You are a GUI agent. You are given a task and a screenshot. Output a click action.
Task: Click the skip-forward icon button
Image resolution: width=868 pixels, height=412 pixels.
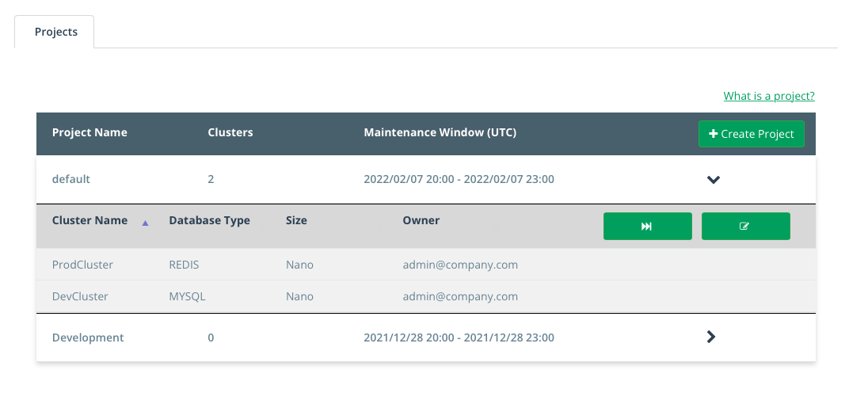click(647, 226)
